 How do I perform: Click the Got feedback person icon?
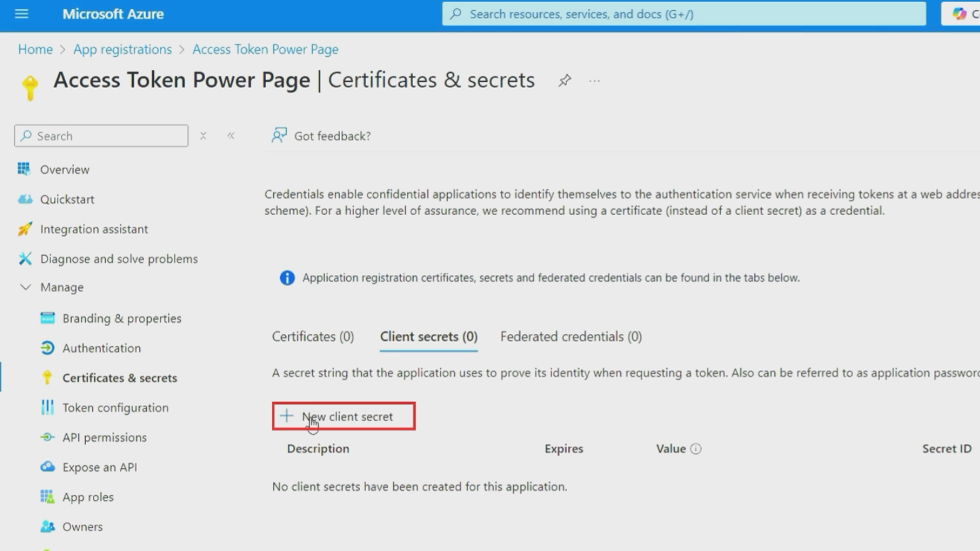click(x=279, y=135)
